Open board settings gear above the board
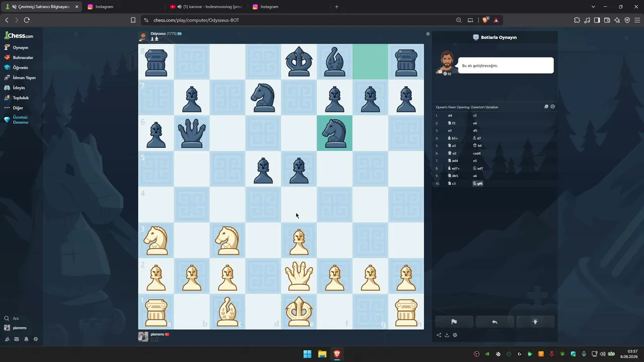This screenshot has width=644, height=362. 428,34
